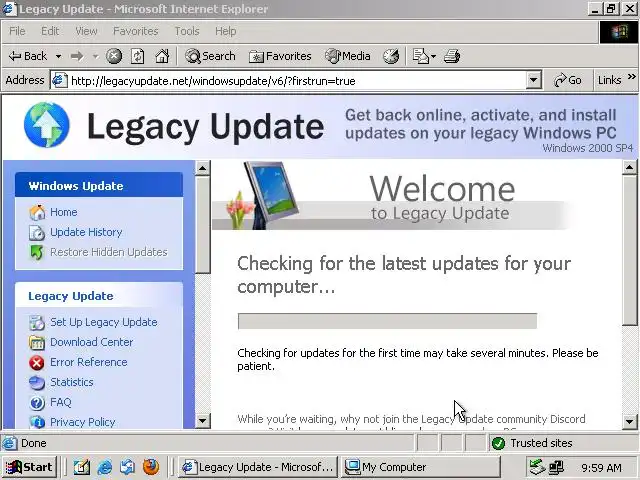Open the Search toolbar button
The image size is (640, 480).
coord(210,56)
